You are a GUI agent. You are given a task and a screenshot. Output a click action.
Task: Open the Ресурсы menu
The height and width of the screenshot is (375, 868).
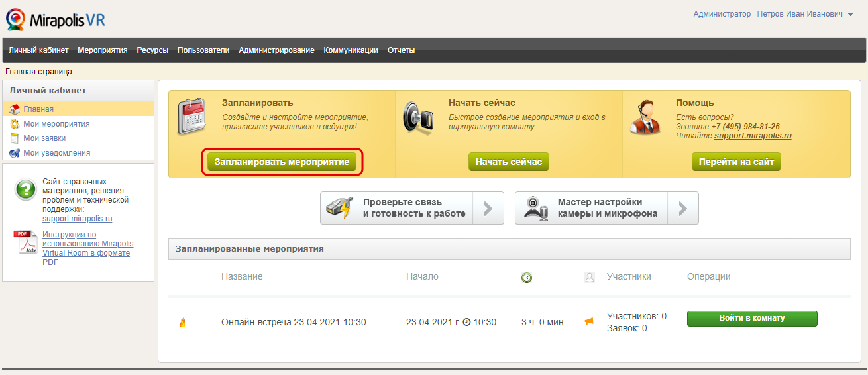[152, 50]
